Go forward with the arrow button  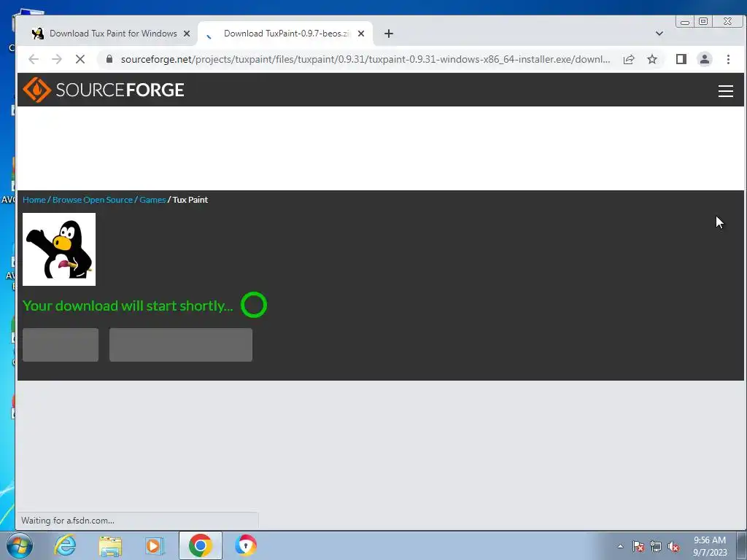(57, 59)
